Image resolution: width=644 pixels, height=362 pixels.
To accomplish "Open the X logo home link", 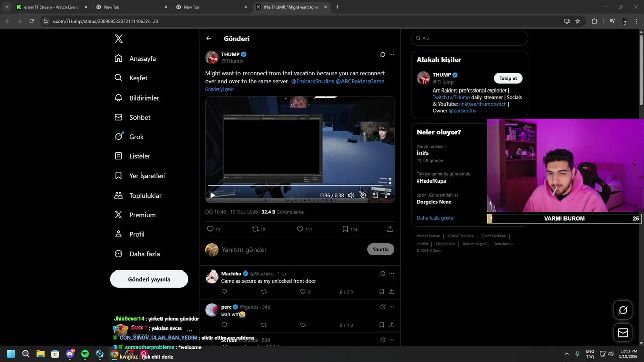I will point(118,39).
